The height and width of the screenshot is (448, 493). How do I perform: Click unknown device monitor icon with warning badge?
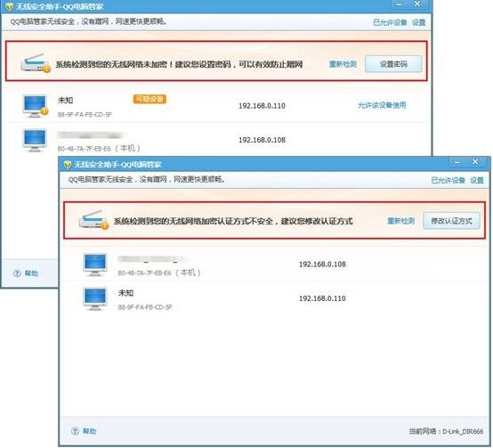pos(36,106)
